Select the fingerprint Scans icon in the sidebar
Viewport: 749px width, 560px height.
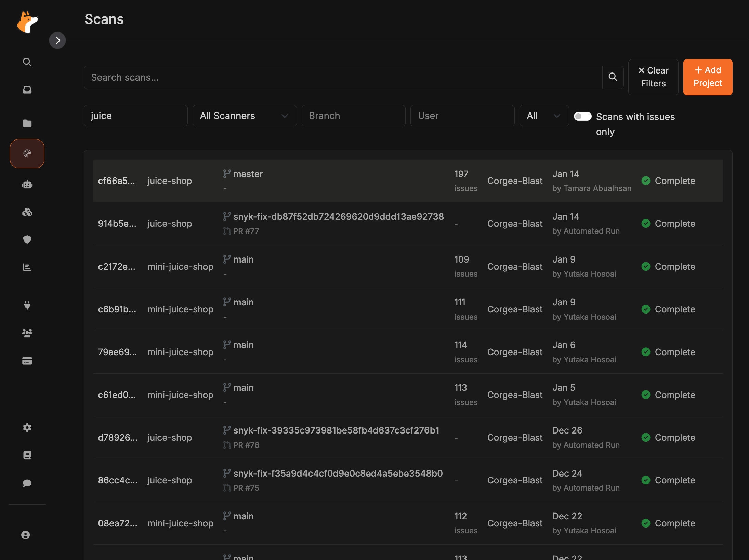[x=27, y=154]
